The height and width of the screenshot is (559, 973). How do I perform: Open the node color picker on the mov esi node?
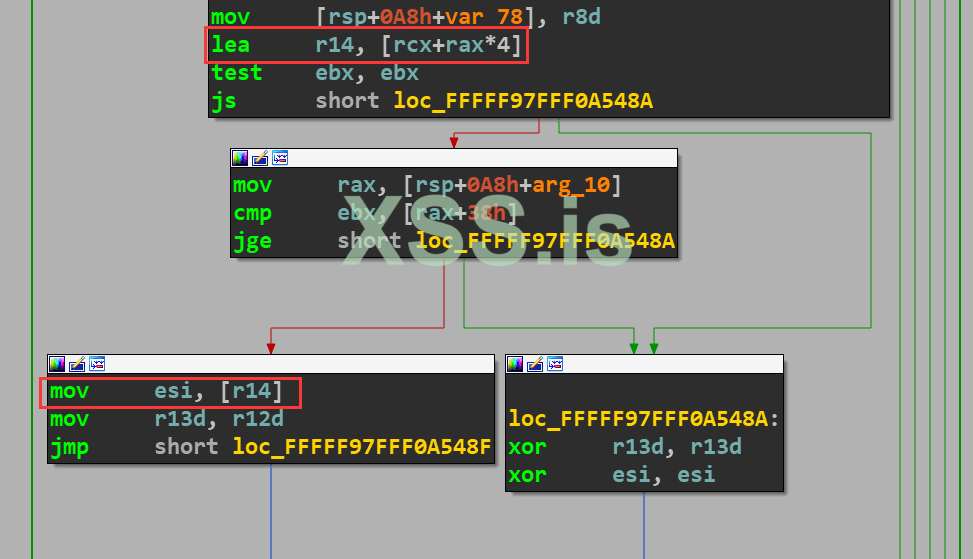[57, 364]
